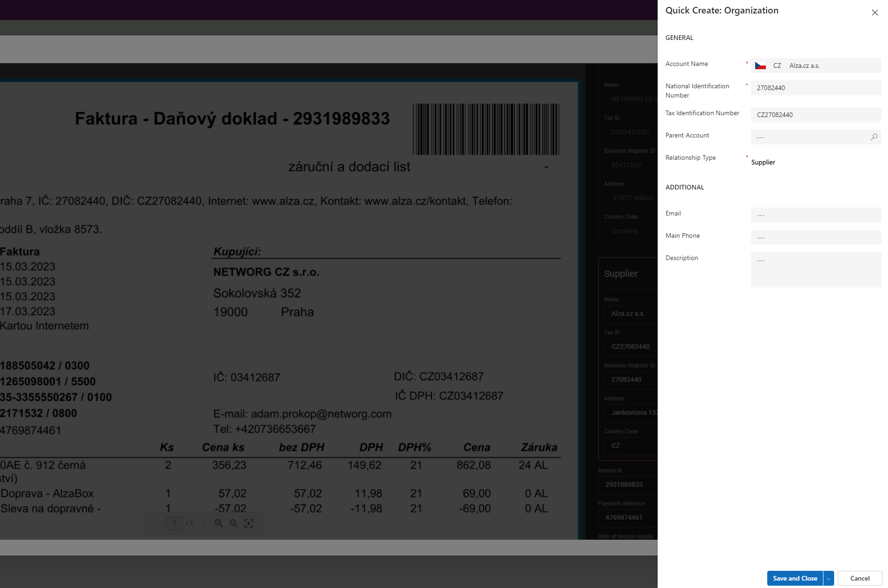Click NETWORG CZ s.r.o. buyer name on invoice
The image size is (888, 588).
pos(266,272)
